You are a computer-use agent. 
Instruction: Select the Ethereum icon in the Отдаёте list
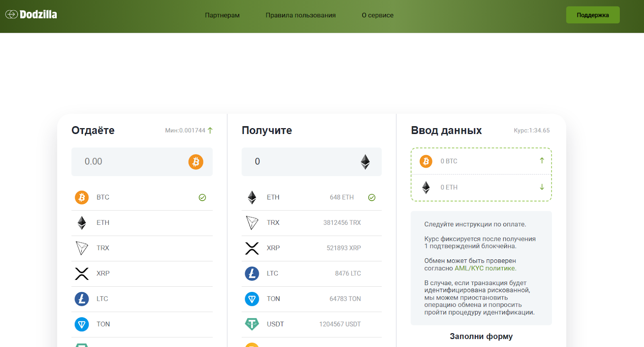82,223
